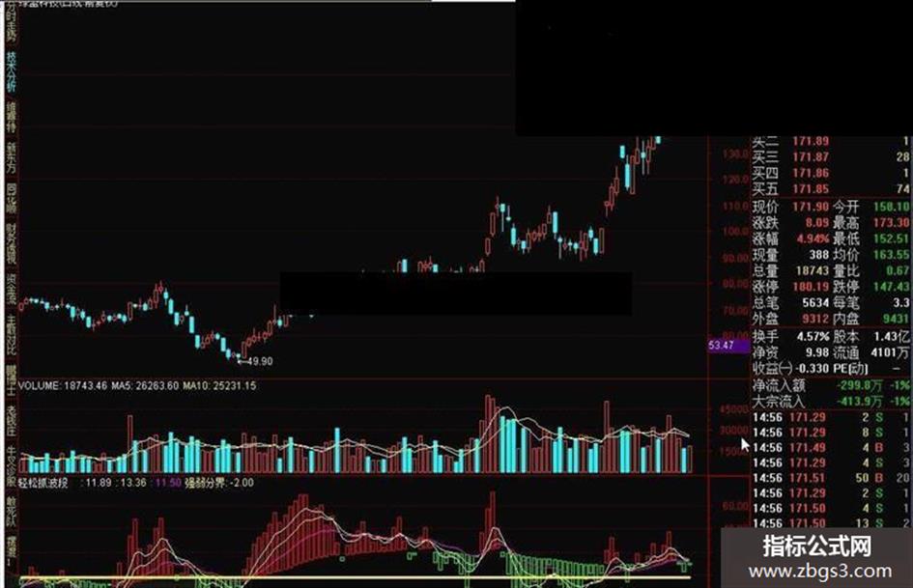Click the 股本 1.43亿 value
This screenshot has width=913, height=588.
pos(891,337)
